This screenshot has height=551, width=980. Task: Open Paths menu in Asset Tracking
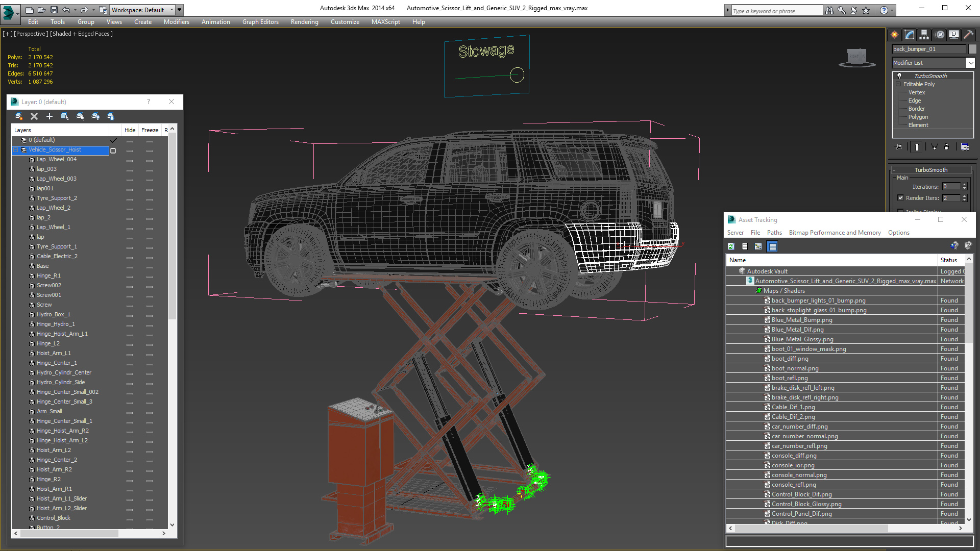(x=774, y=233)
